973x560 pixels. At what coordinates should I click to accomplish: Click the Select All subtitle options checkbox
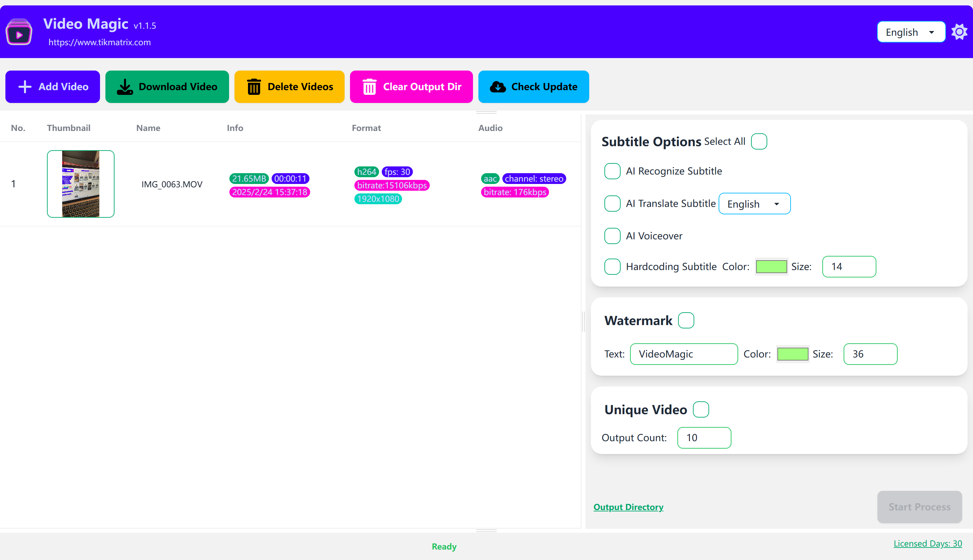click(758, 141)
